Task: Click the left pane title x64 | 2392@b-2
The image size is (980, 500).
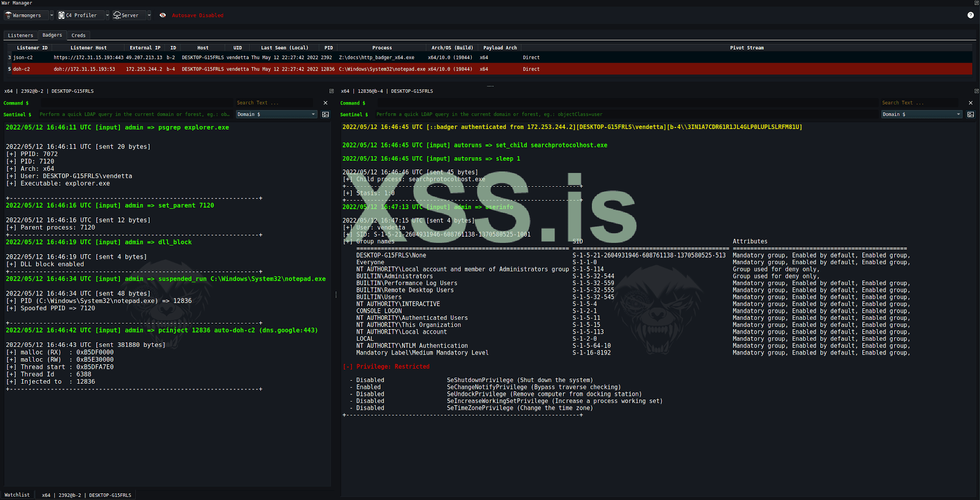Action: coord(49,91)
